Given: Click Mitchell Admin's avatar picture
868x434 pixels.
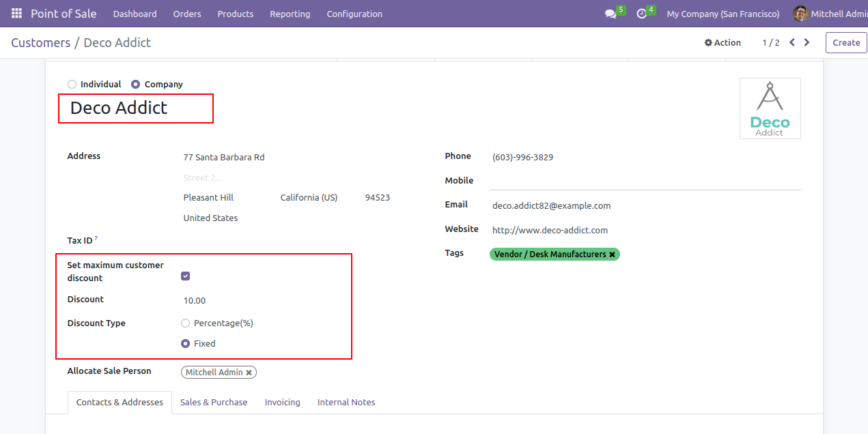Looking at the screenshot, I should [x=800, y=14].
